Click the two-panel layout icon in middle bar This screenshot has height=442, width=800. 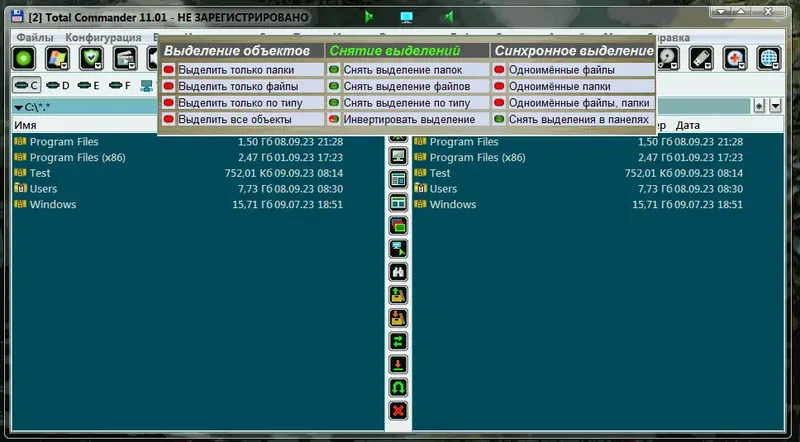(398, 202)
